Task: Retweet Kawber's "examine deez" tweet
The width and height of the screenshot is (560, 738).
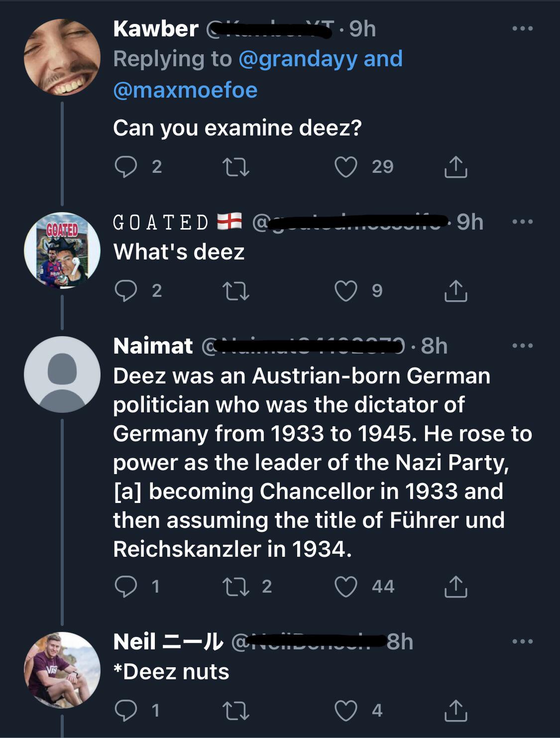Action: coord(236,167)
